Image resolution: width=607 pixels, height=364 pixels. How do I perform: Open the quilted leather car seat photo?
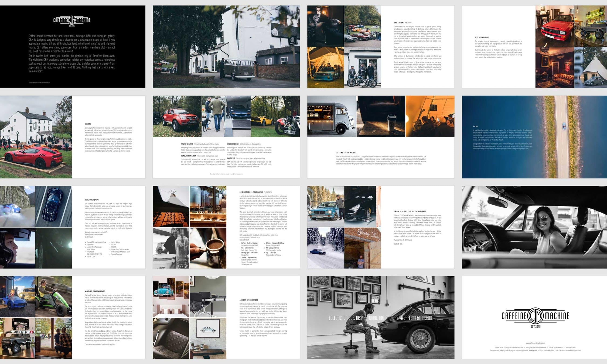(x=171, y=338)
